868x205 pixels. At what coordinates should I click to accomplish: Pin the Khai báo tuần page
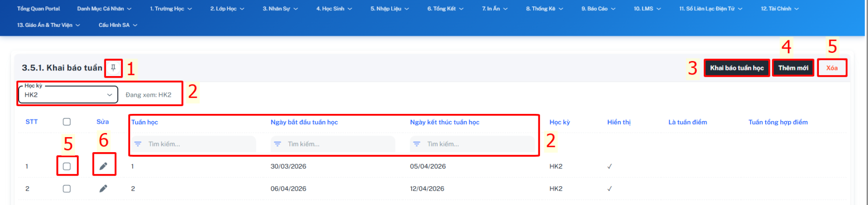click(x=113, y=68)
